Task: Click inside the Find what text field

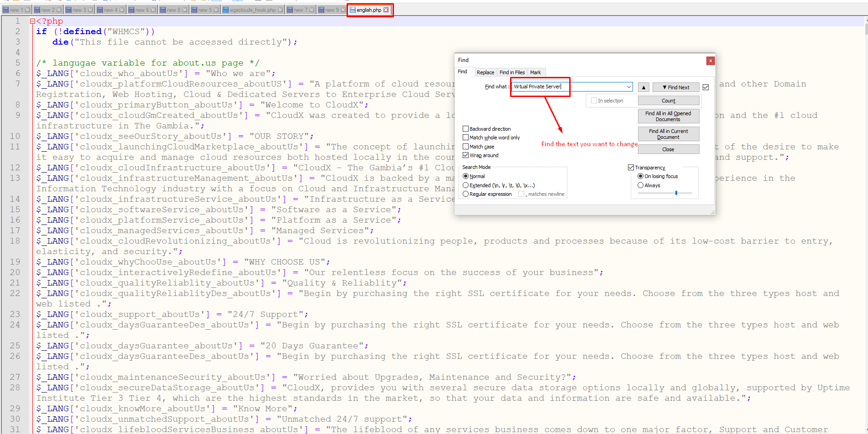Action: tap(569, 87)
